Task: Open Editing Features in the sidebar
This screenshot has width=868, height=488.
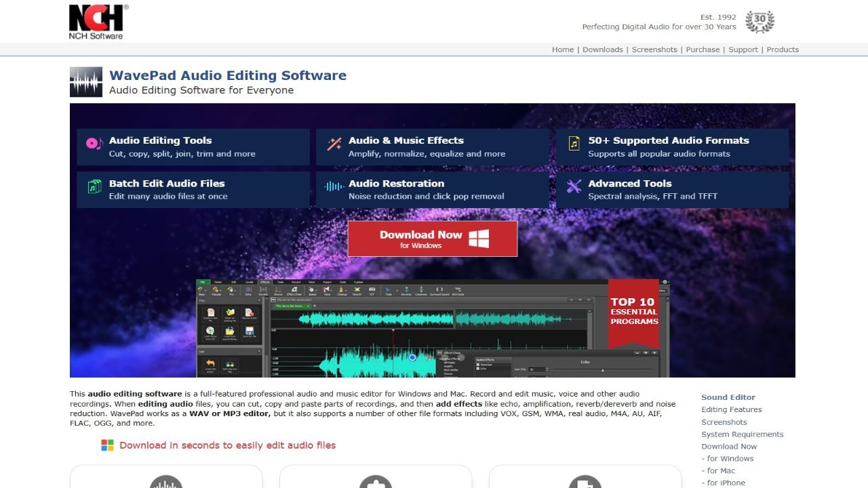Action: point(732,409)
